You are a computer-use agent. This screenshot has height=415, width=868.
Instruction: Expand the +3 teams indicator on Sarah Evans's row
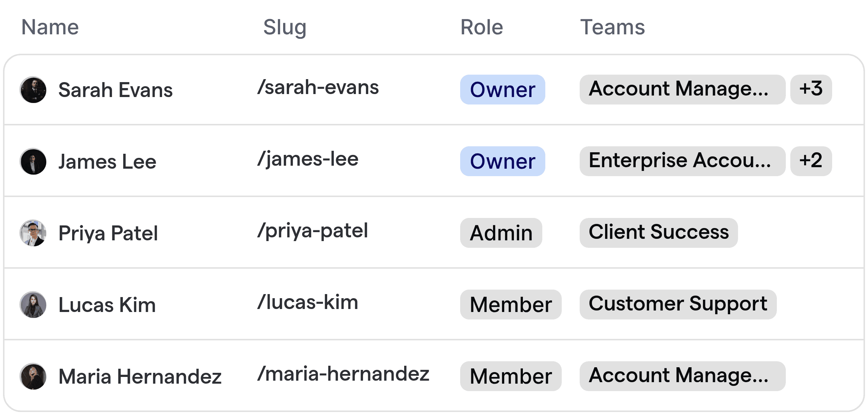tap(811, 90)
